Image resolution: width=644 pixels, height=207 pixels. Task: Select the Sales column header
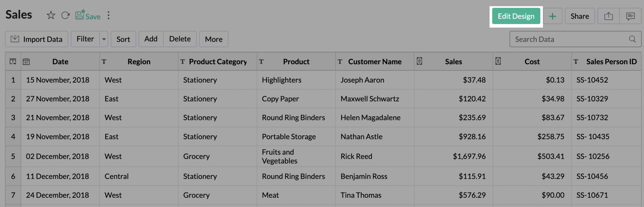[453, 62]
